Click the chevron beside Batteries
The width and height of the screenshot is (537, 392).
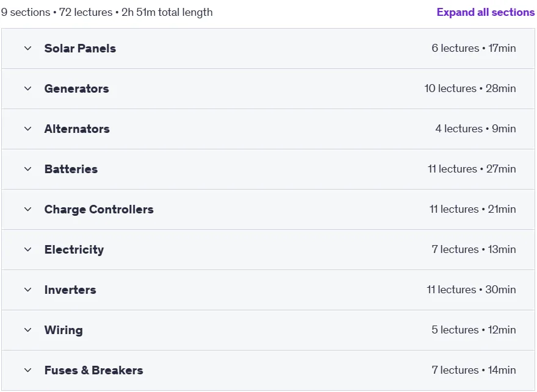pos(27,169)
